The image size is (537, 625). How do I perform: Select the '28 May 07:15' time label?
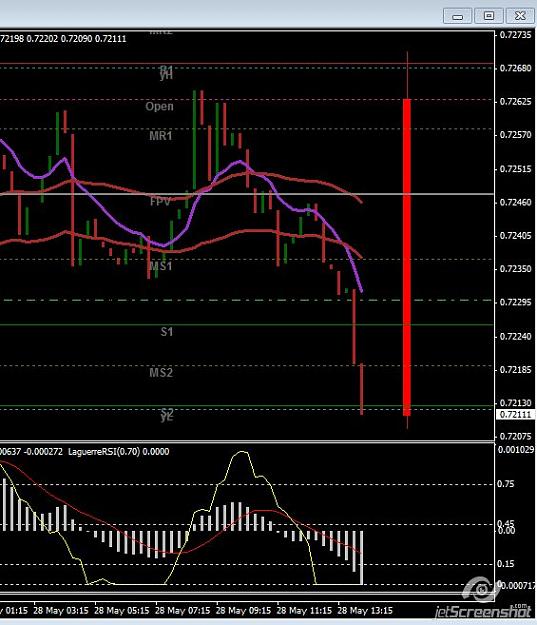183,611
